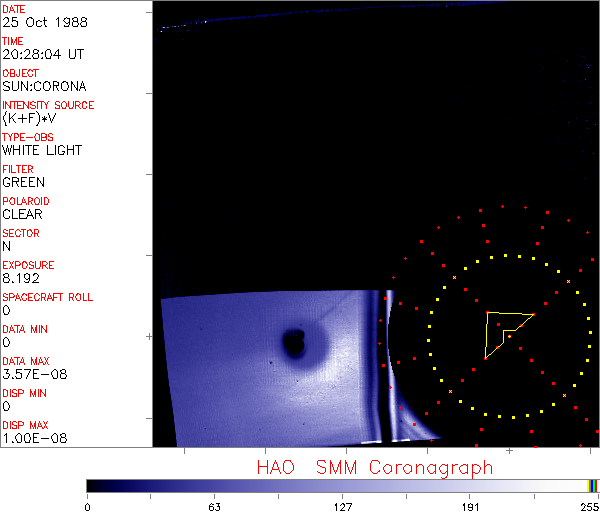Select the exposure value 8.192
The height and width of the screenshot is (512, 600).
[x=21, y=278]
